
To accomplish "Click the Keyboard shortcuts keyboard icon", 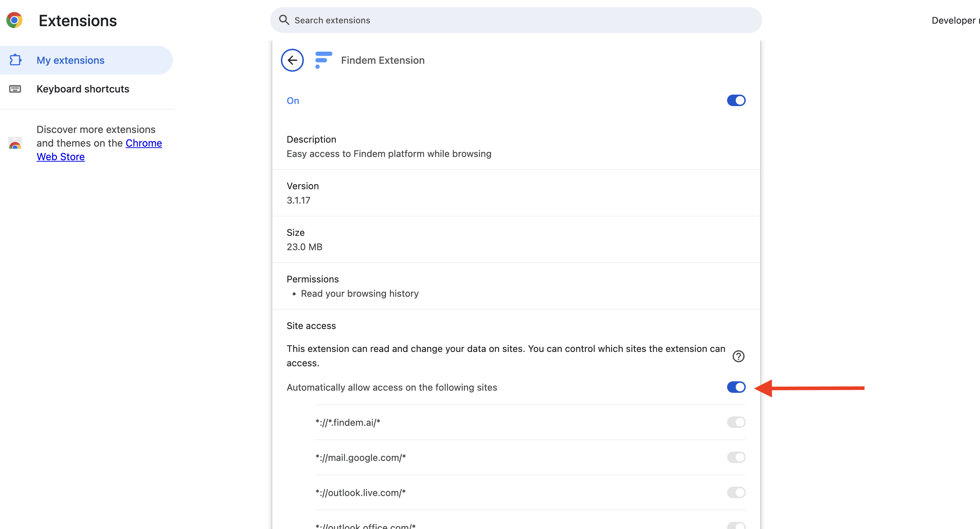I will 15,89.
